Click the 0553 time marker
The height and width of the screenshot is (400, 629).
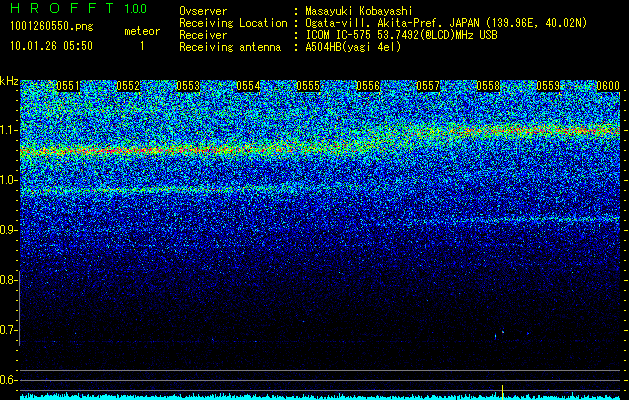tap(188, 86)
